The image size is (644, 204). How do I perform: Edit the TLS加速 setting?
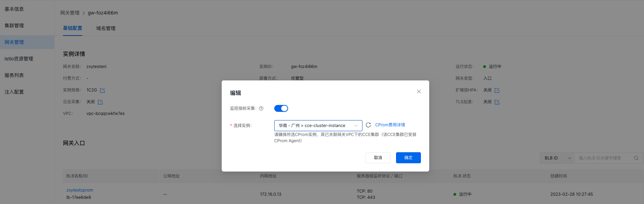coord(497,102)
